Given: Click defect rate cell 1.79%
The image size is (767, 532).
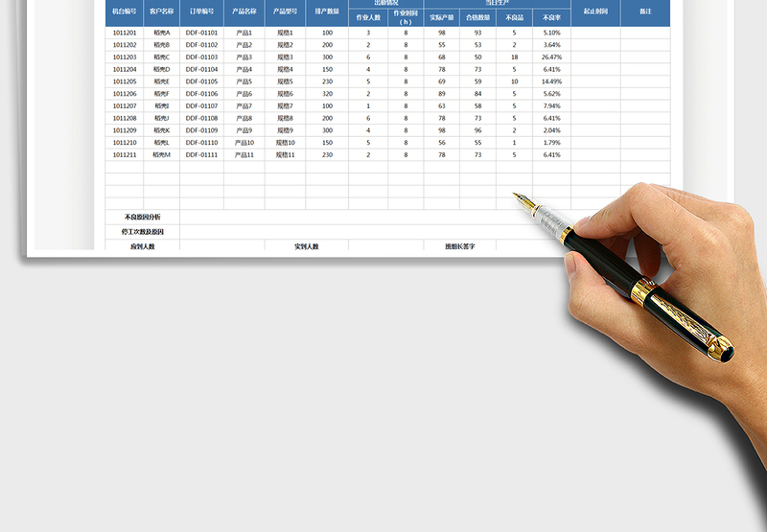Looking at the screenshot, I should [552, 143].
